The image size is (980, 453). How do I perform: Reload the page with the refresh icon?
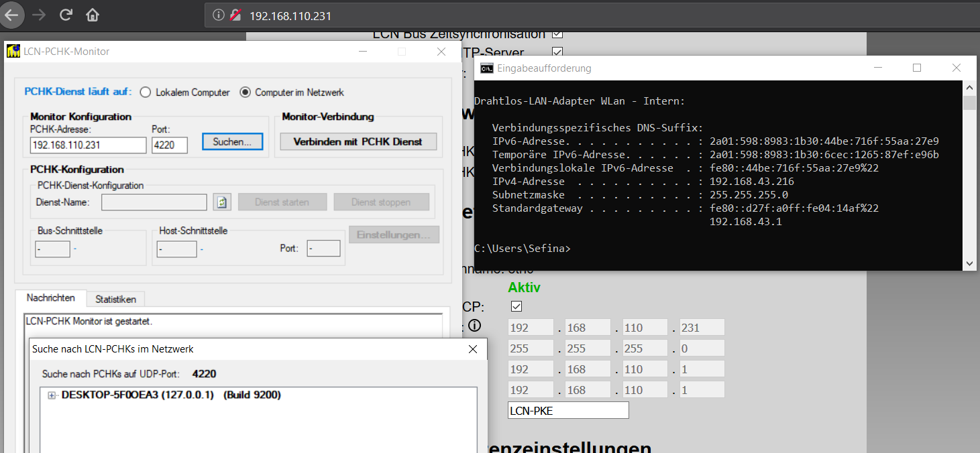tap(66, 15)
